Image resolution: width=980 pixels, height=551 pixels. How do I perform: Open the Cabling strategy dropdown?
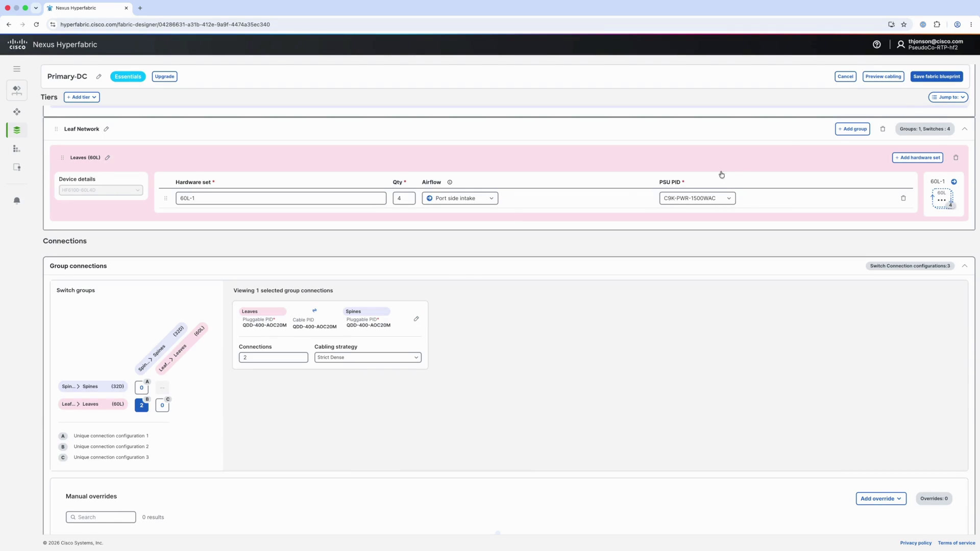368,357
